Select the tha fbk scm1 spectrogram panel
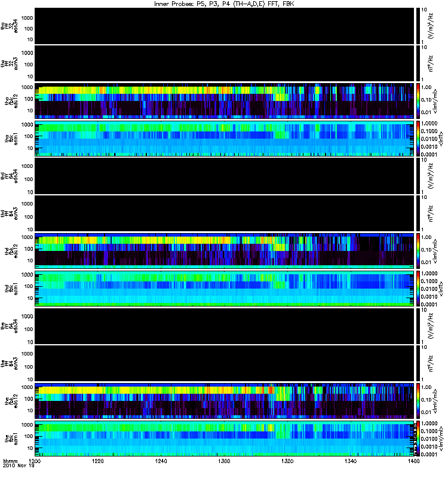 [224, 139]
